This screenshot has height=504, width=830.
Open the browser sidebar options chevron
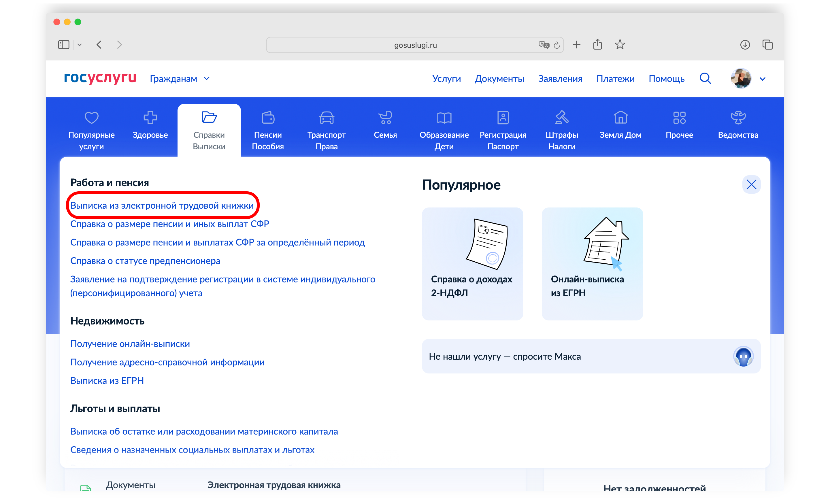click(80, 44)
